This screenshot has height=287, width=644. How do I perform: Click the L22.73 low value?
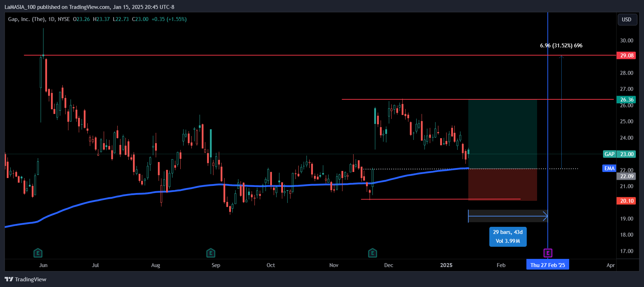121,19
